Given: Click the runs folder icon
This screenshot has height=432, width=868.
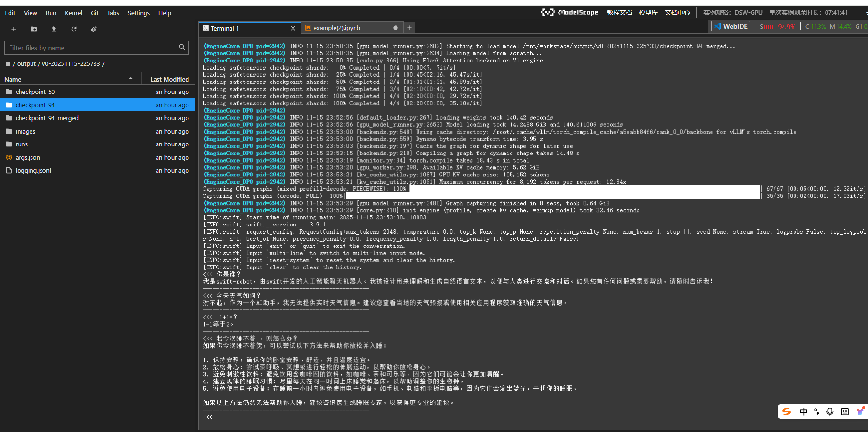Looking at the screenshot, I should 9,144.
